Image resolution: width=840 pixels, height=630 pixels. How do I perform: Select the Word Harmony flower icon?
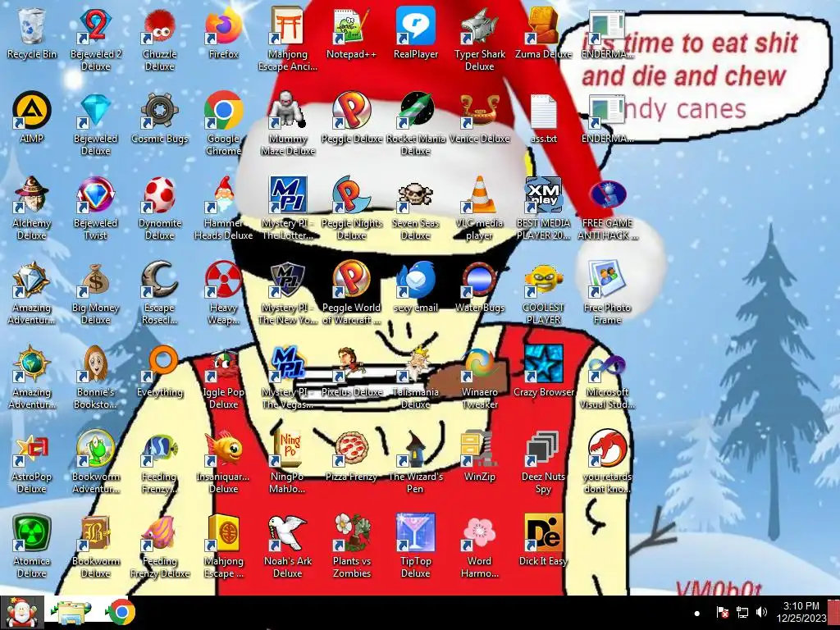pyautogui.click(x=479, y=533)
